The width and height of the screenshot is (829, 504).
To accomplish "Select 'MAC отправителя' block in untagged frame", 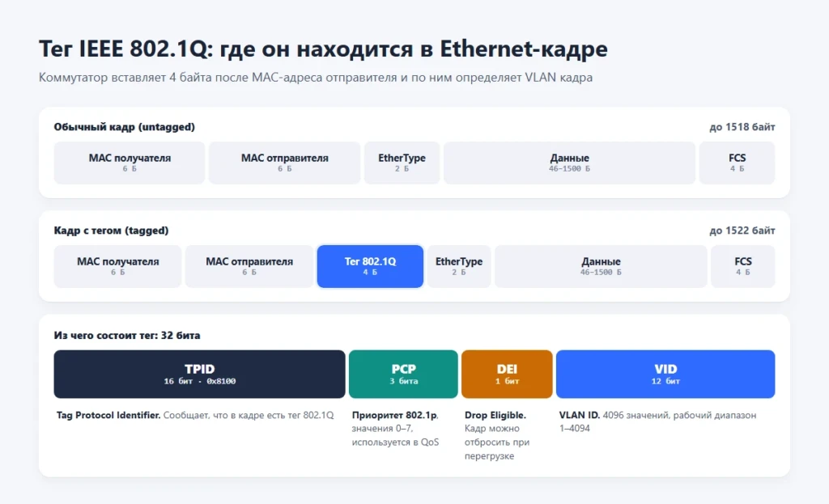I will [284, 163].
